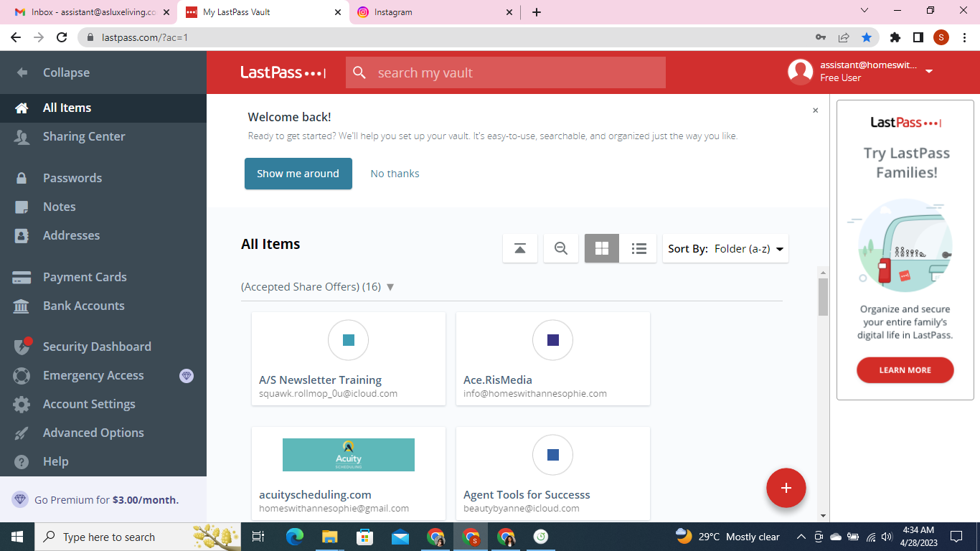
Task: Click the collapse all folders icon
Action: [x=520, y=249]
